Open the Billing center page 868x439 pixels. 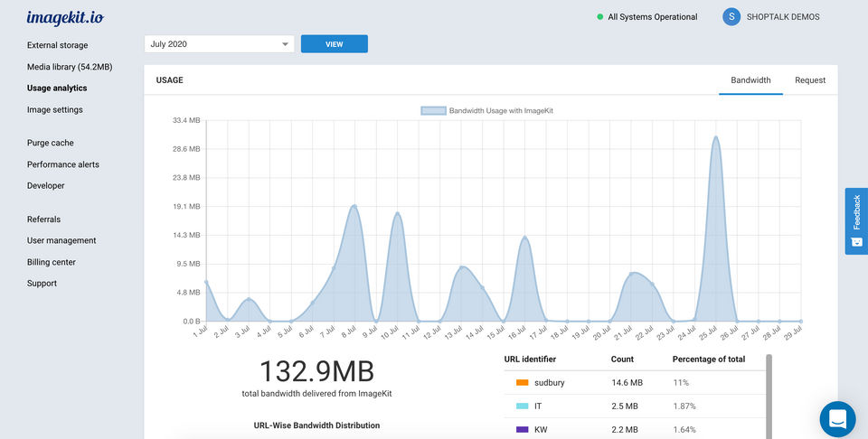pyautogui.click(x=52, y=262)
